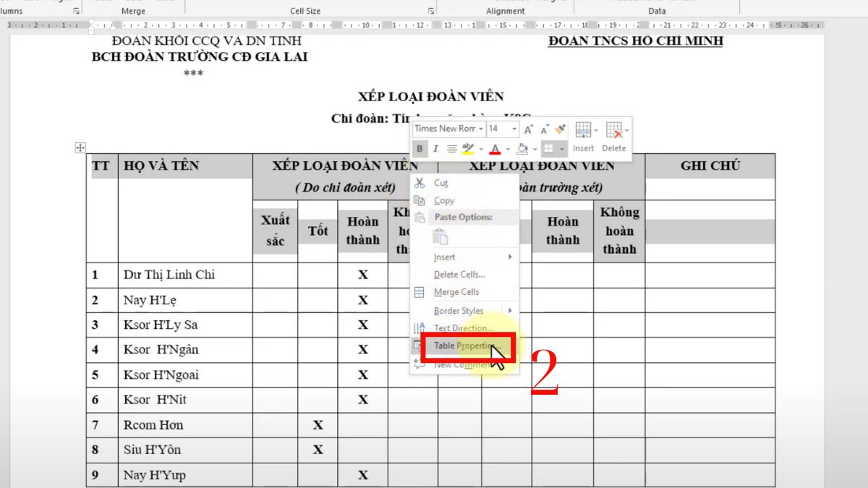Choose Text Direction from context menu
Image resolution: width=868 pixels, height=488 pixels.
(x=463, y=328)
